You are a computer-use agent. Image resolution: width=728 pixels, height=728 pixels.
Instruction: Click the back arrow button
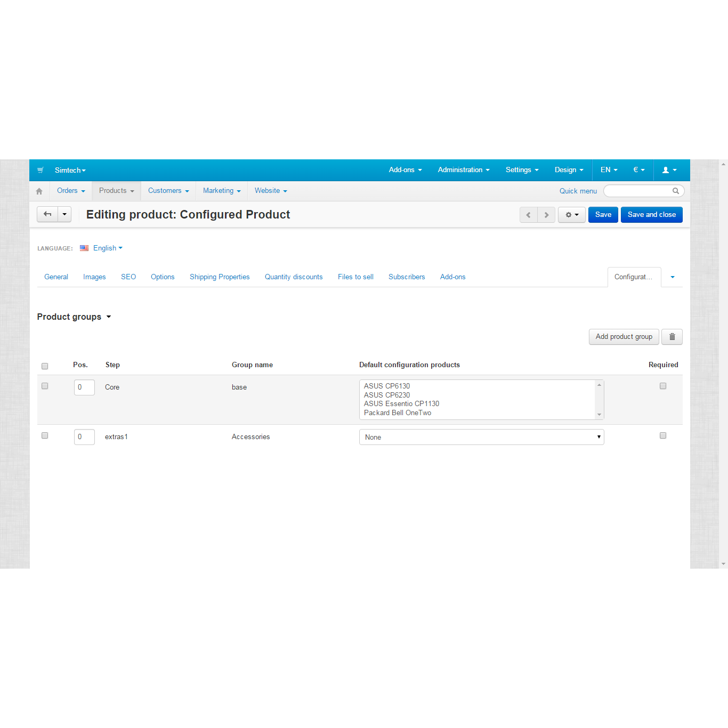pyautogui.click(x=47, y=214)
